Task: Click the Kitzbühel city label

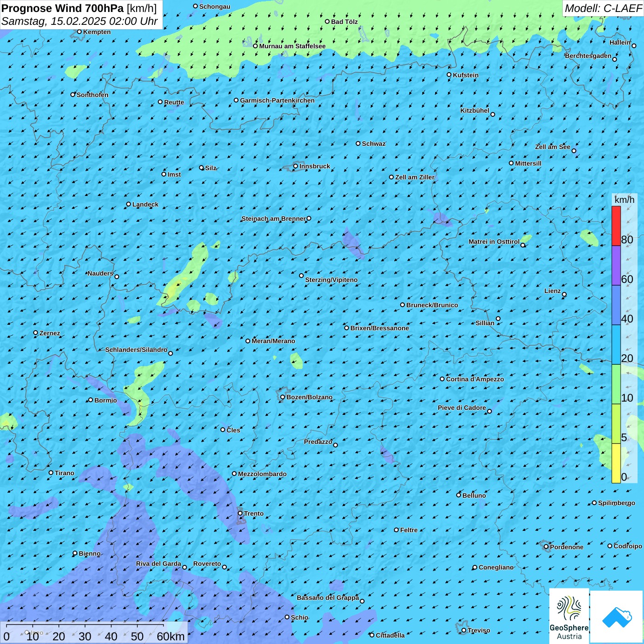Action: click(475, 110)
